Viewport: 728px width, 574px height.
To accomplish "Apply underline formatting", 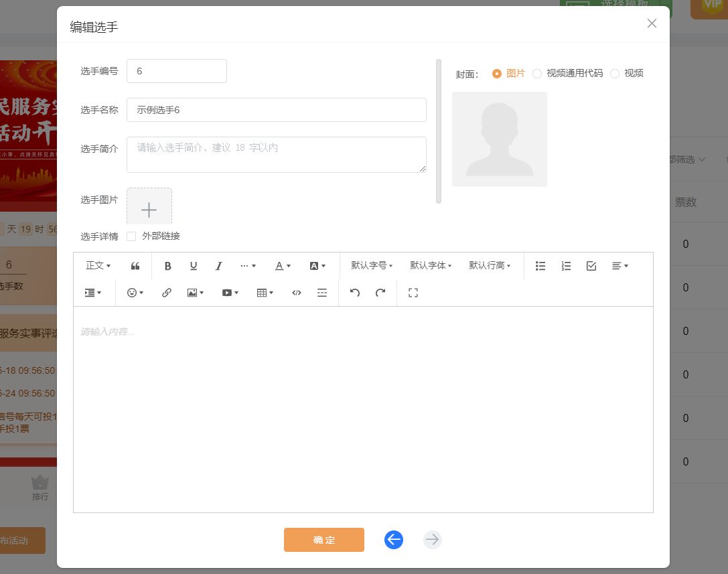I will (194, 266).
